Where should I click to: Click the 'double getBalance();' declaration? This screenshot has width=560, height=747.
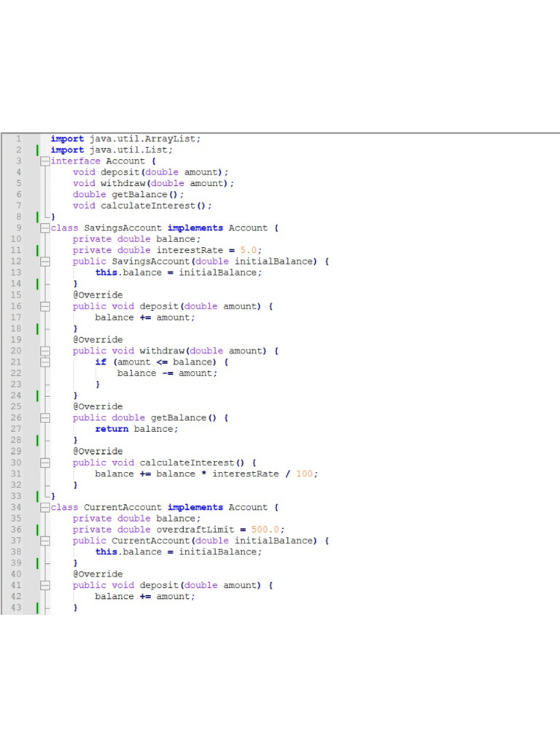128,194
